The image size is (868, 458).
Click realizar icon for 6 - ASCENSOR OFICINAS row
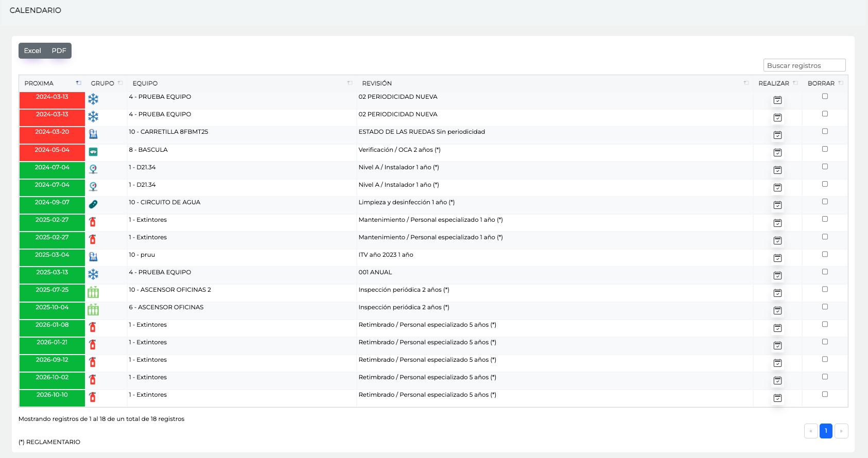coord(777,310)
